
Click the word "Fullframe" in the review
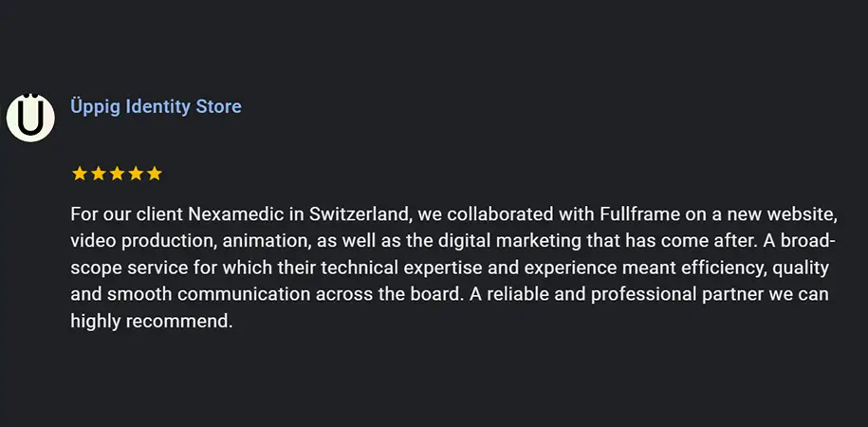click(x=637, y=213)
